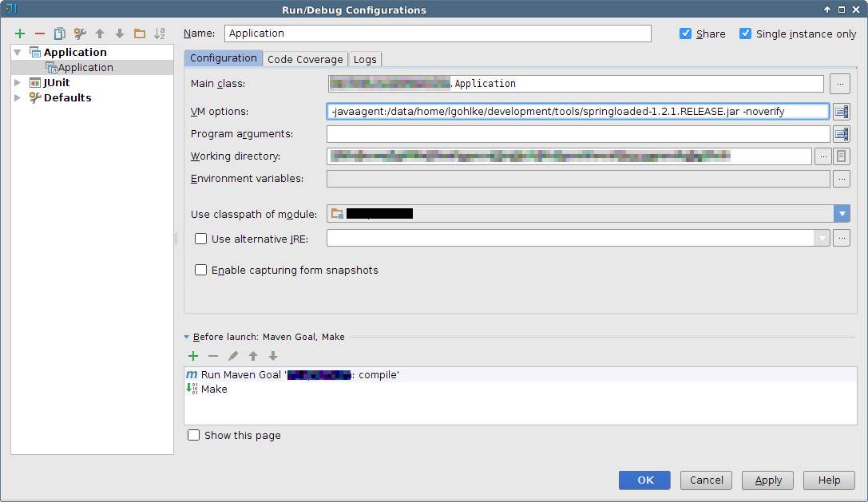
Task: Expand the VM options field editor
Action: point(841,112)
